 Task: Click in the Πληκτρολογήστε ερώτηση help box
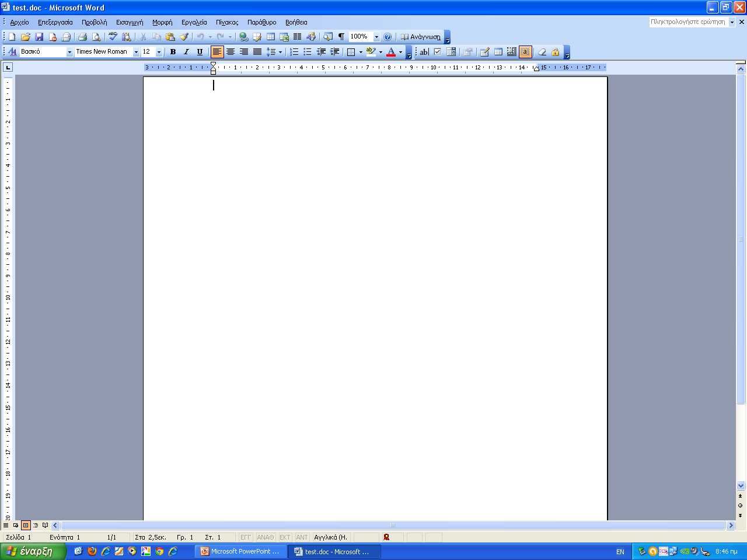click(x=688, y=22)
